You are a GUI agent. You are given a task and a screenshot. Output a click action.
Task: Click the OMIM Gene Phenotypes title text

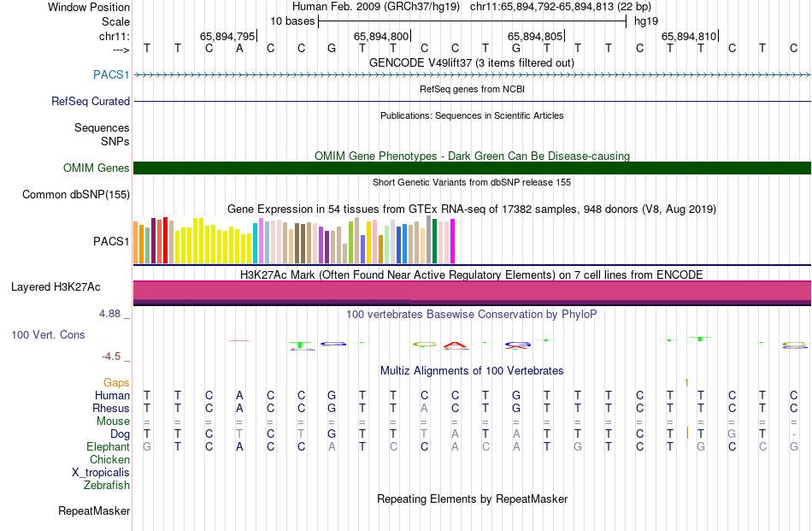472,156
